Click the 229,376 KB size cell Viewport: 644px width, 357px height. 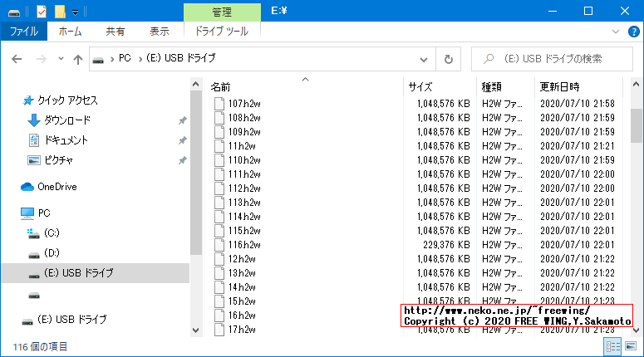[x=446, y=245]
